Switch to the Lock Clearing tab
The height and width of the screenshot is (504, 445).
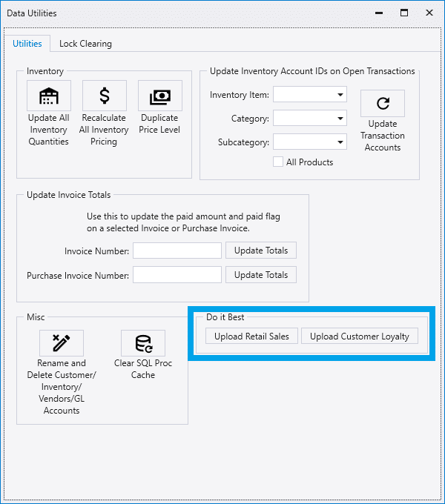click(85, 44)
